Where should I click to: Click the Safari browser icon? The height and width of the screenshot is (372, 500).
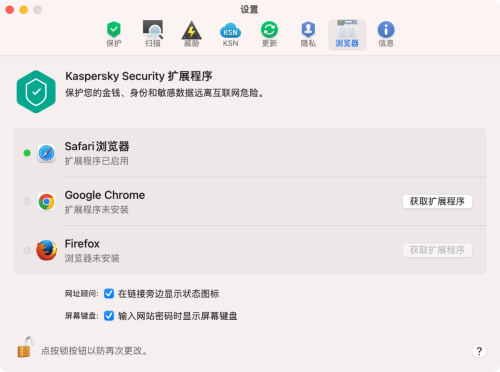46,153
